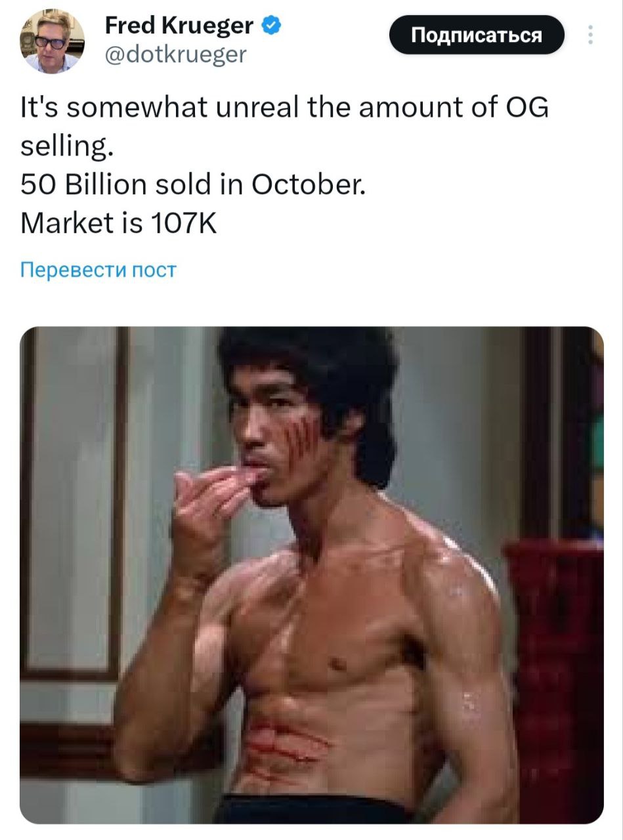623x840 pixels.
Task: Click the tweet line mentioning OG
Action: 284,108
